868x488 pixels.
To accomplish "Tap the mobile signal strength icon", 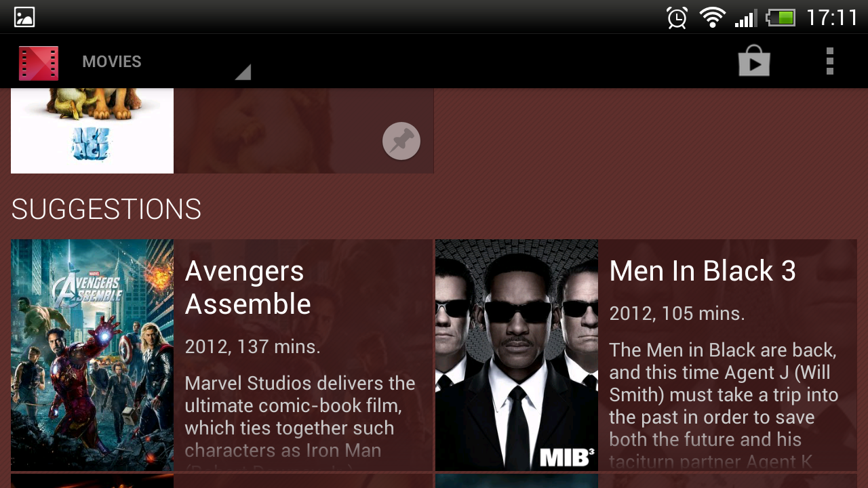I will click(745, 18).
